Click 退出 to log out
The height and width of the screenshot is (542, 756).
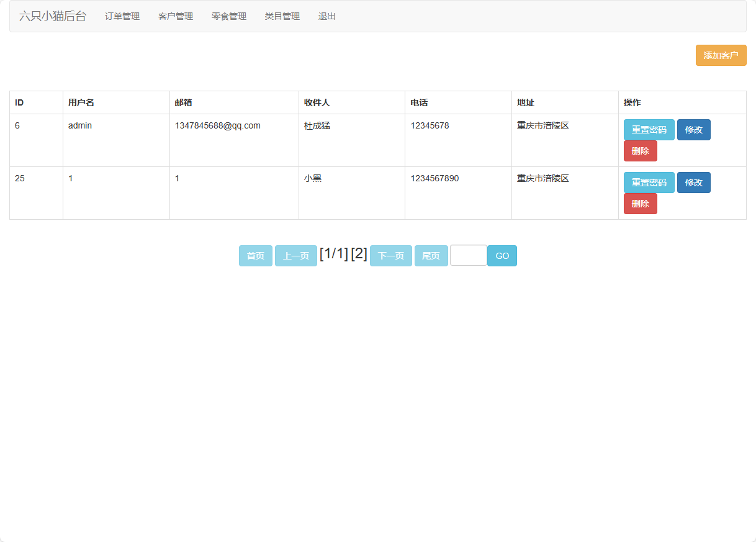[327, 16]
